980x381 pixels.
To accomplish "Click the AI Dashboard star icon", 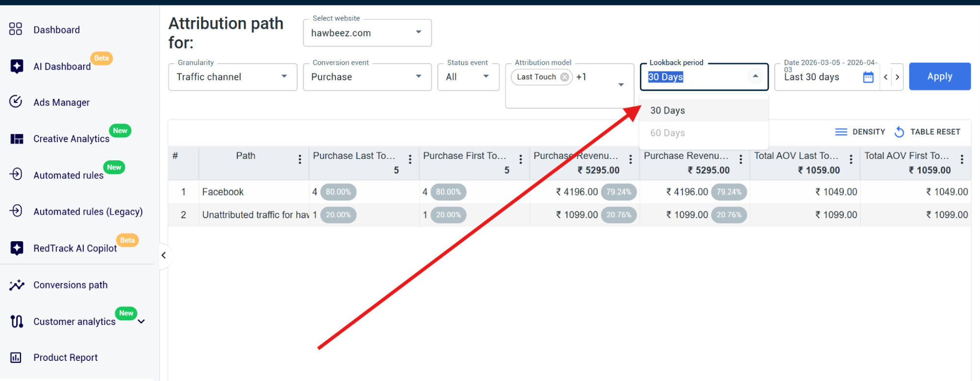I will point(17,66).
